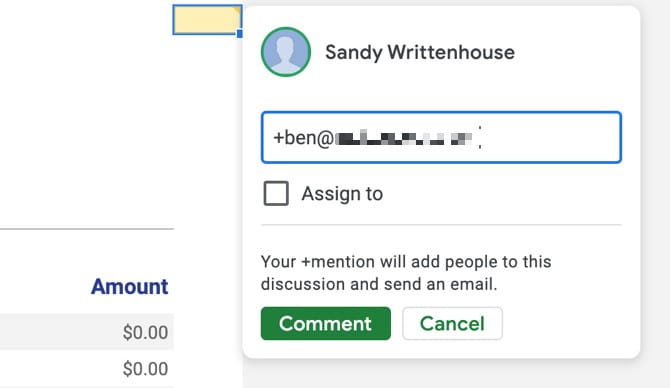Click Sandy Writtenhouse's profile avatar

click(x=286, y=52)
